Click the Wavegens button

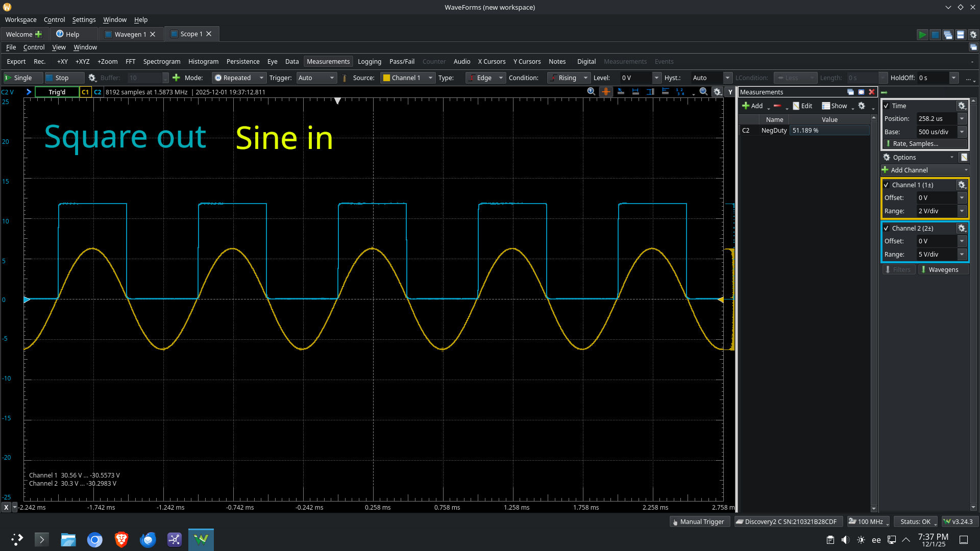point(943,270)
